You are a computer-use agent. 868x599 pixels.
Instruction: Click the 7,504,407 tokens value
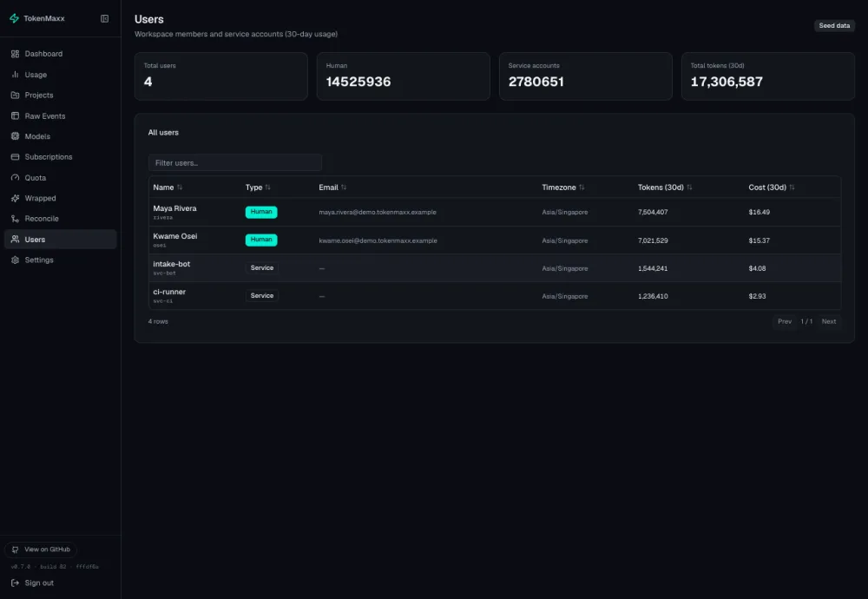pyautogui.click(x=653, y=212)
